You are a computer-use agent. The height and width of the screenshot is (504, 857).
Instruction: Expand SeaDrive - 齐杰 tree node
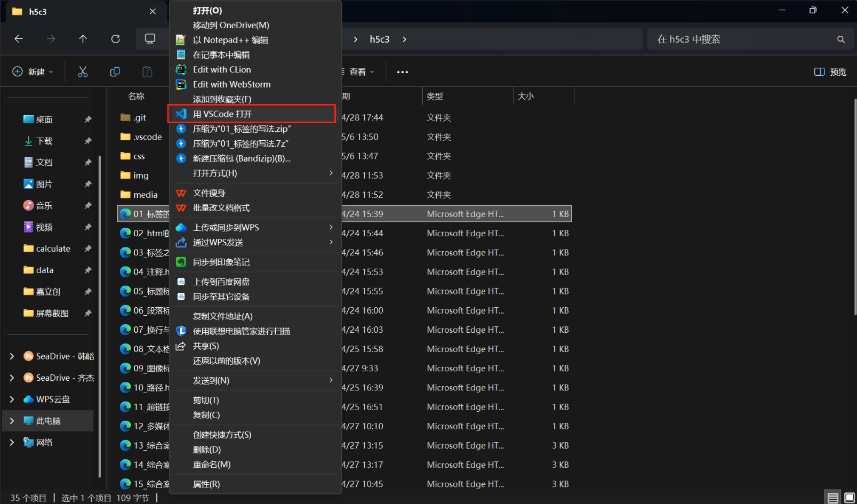click(12, 378)
